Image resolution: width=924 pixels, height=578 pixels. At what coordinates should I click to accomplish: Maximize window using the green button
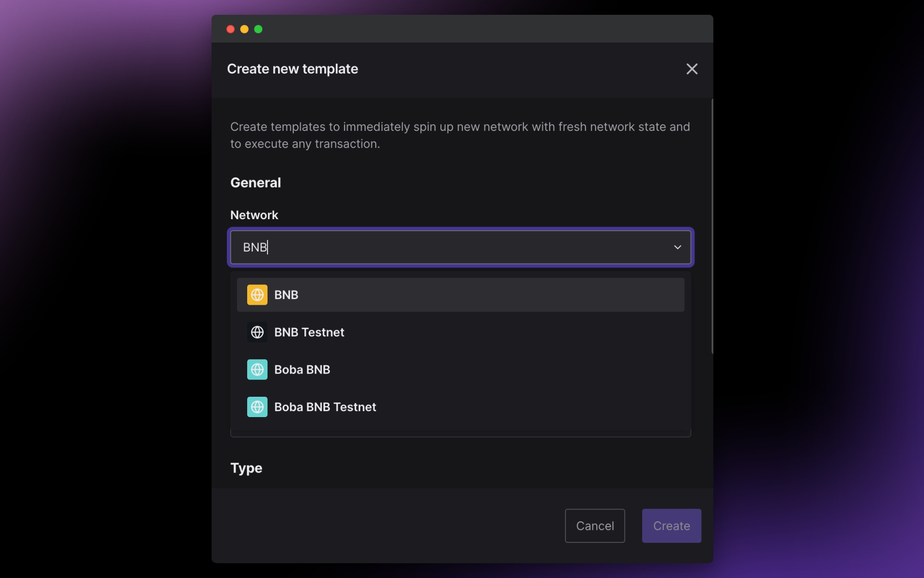click(258, 29)
